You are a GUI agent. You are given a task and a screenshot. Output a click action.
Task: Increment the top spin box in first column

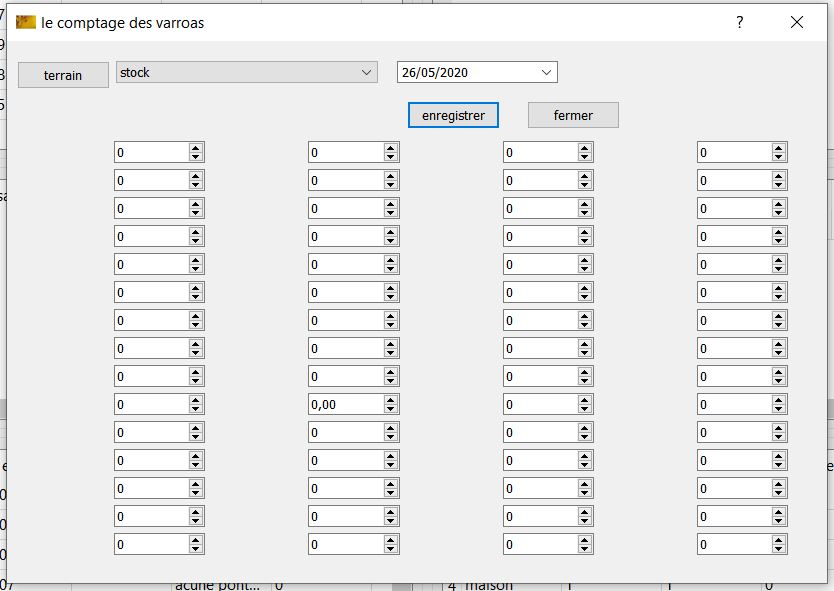[x=196, y=148]
